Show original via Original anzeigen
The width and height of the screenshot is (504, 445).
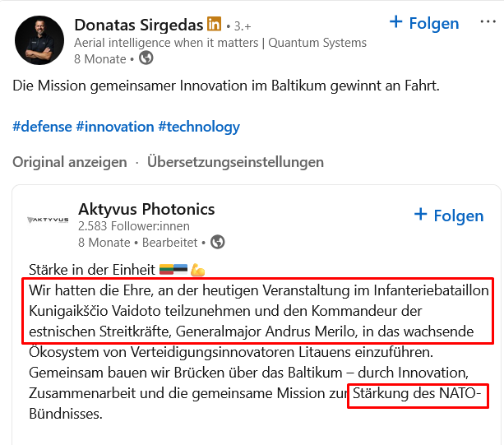pos(70,162)
